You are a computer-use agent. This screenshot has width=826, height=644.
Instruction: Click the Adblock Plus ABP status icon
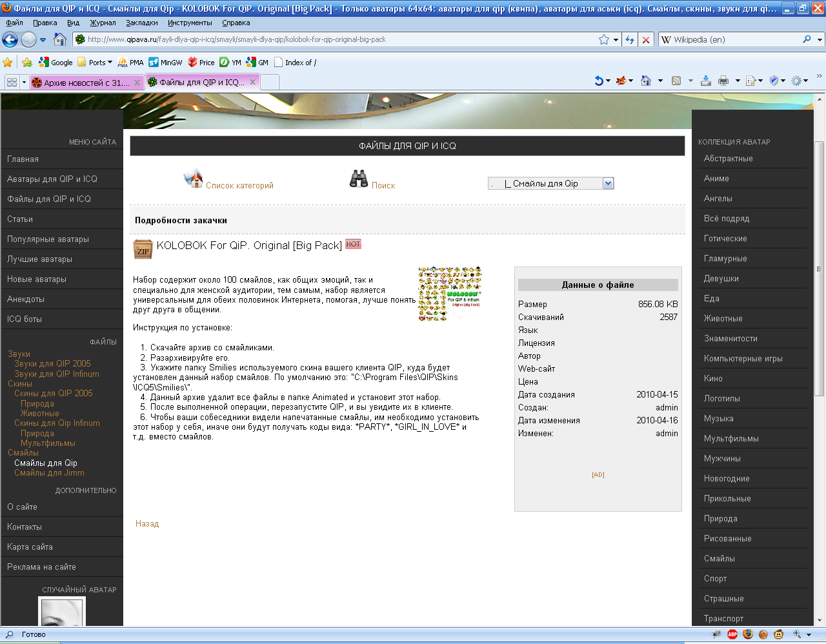(732, 634)
